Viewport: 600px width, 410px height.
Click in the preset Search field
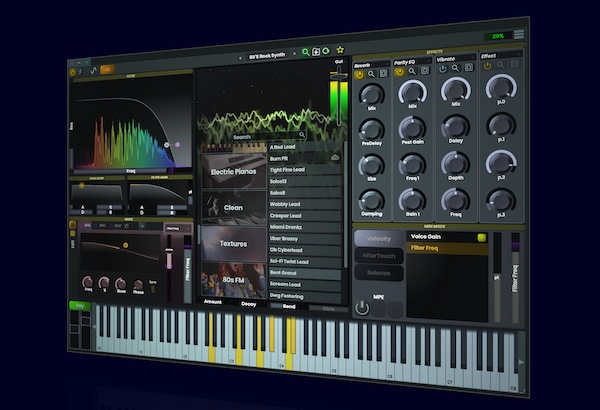(269, 136)
